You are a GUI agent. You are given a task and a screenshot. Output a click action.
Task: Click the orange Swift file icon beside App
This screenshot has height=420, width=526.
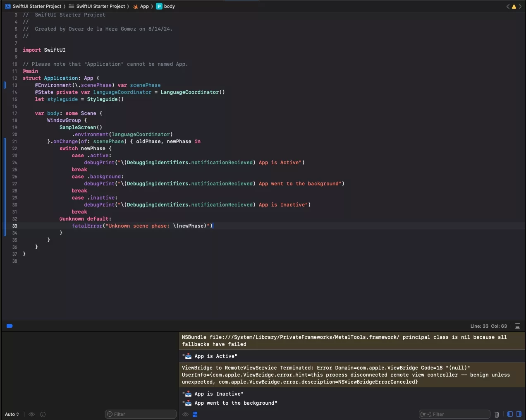[x=135, y=6]
